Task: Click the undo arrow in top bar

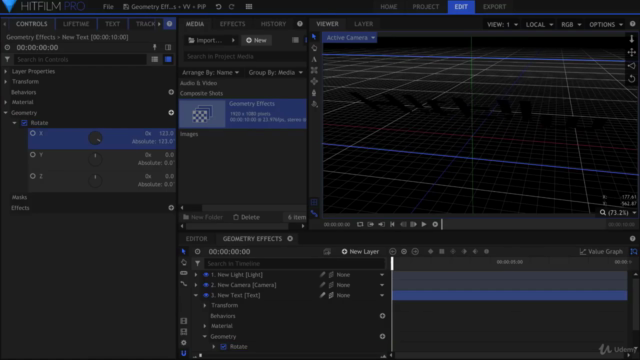Action: [218, 7]
